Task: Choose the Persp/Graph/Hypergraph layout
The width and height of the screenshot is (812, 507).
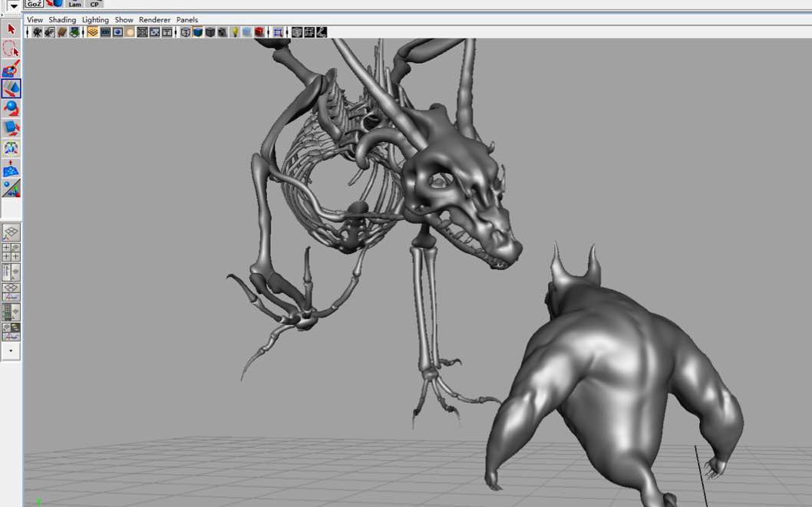Action: click(11, 331)
